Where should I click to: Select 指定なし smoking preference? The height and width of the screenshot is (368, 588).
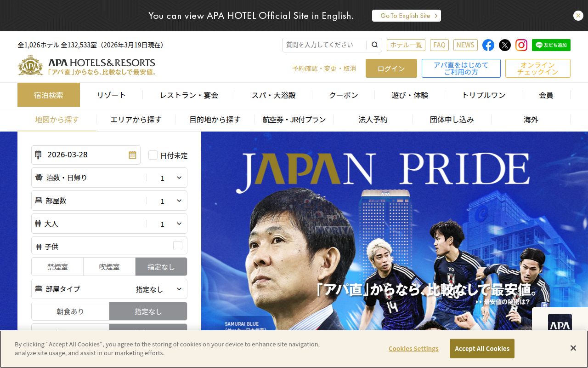[161, 267]
